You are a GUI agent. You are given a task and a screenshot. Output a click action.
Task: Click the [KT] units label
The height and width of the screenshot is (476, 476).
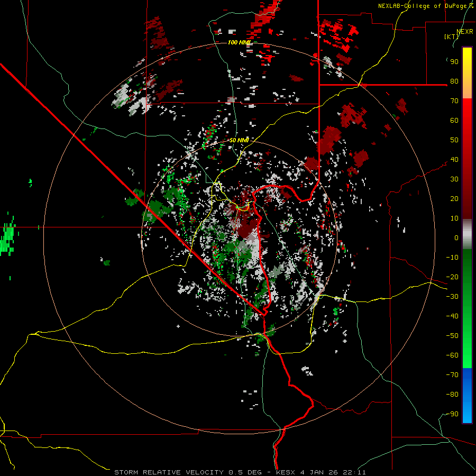[452, 36]
